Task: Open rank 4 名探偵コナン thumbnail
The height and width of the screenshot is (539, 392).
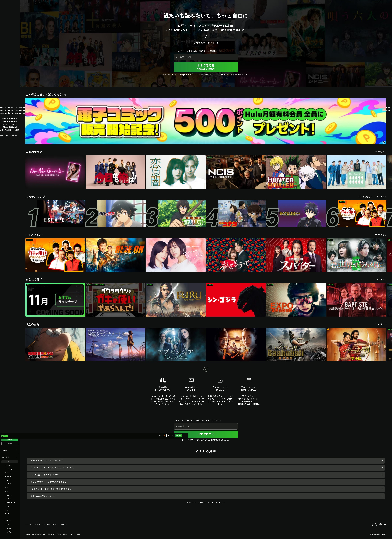Action: [242, 214]
